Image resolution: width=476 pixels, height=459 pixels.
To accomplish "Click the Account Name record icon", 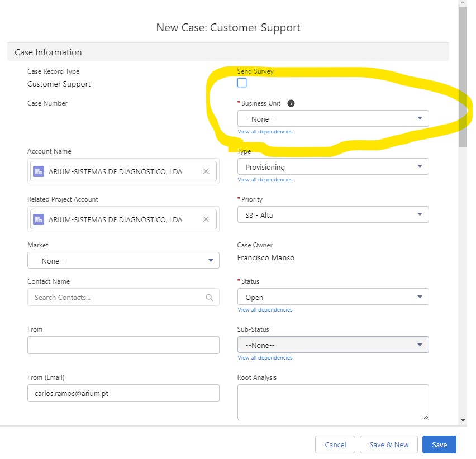I will pyautogui.click(x=38, y=171).
